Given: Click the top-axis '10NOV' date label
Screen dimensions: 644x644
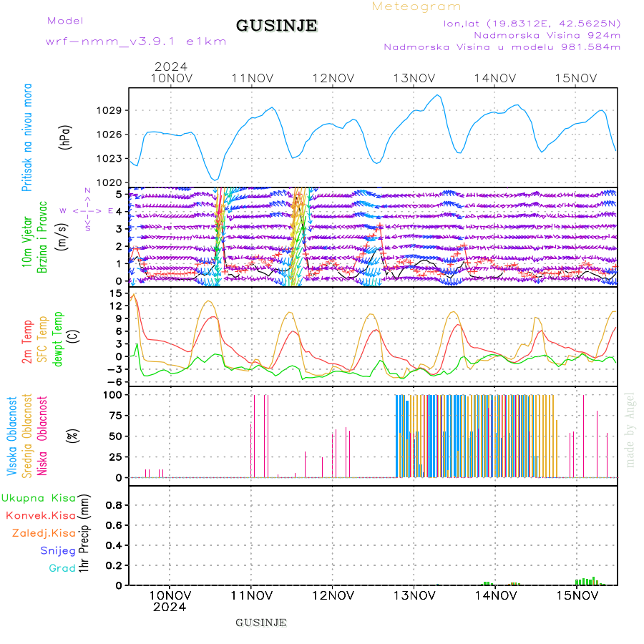Looking at the screenshot, I should (x=171, y=79).
